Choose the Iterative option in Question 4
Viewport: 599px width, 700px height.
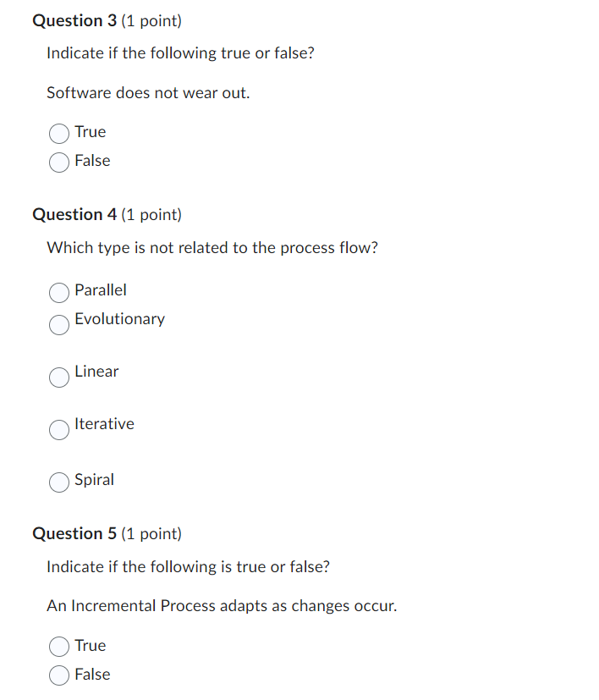pos(59,430)
